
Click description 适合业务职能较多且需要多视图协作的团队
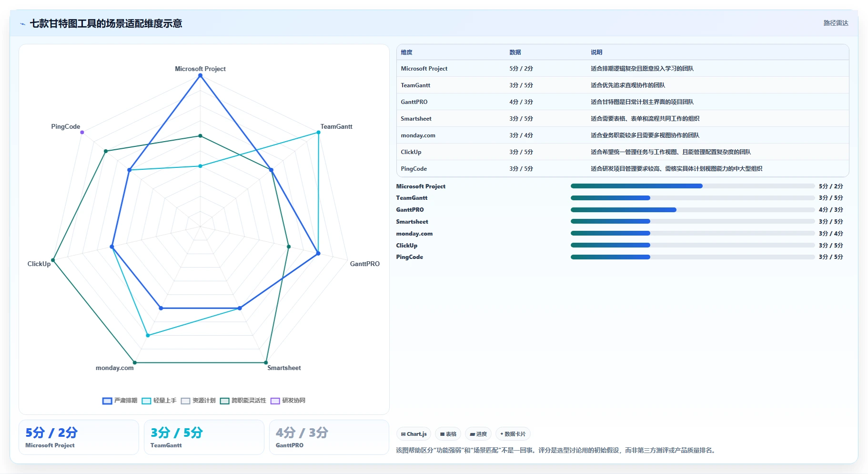pos(645,135)
